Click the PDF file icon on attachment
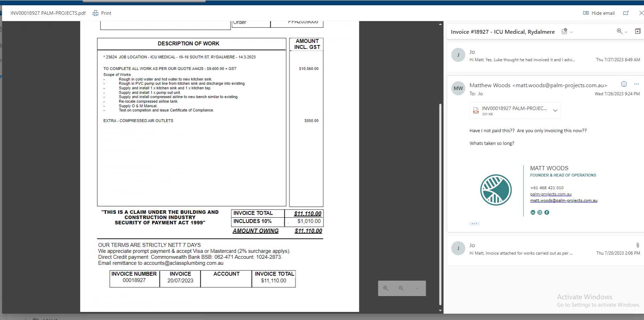The image size is (644, 320). pyautogui.click(x=476, y=110)
